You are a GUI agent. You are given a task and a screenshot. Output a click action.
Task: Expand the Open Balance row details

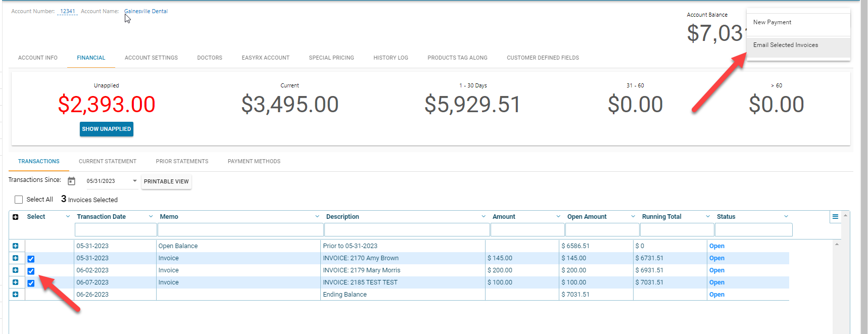[16, 246]
